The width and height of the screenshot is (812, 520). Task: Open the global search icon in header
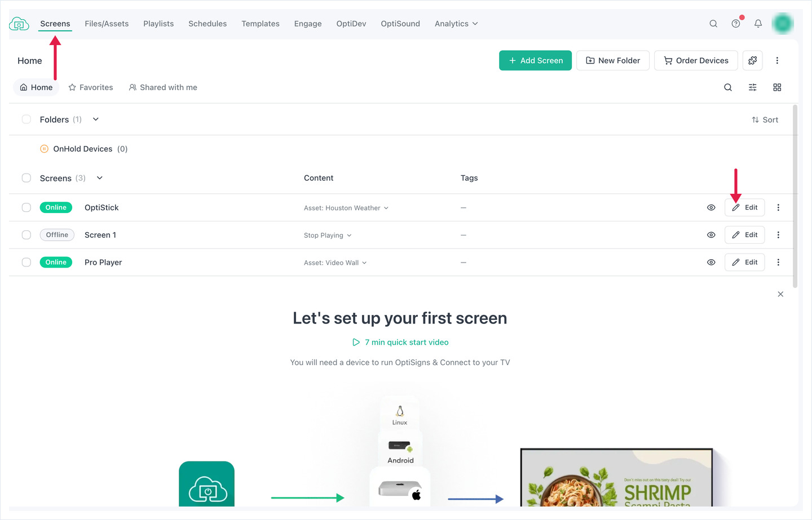tap(713, 24)
